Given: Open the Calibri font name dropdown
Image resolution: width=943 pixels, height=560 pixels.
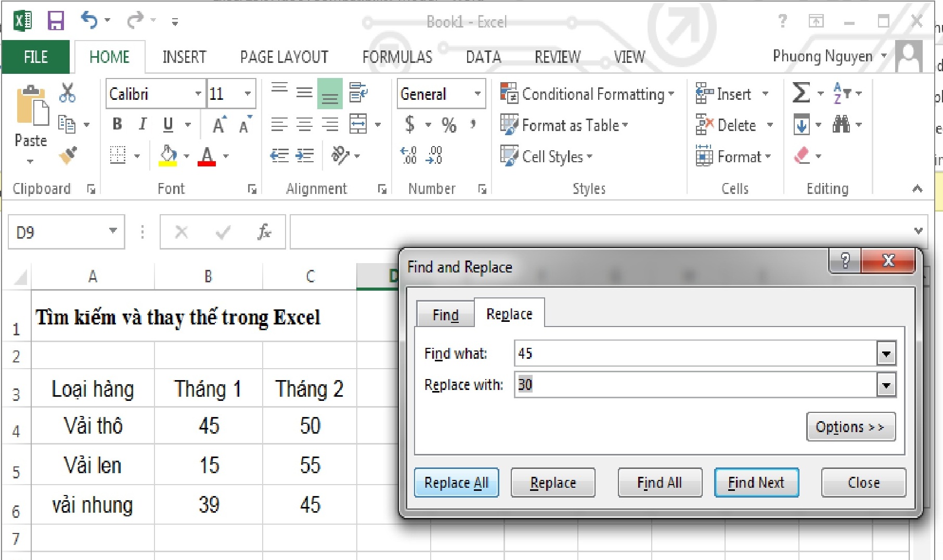Looking at the screenshot, I should 198,94.
